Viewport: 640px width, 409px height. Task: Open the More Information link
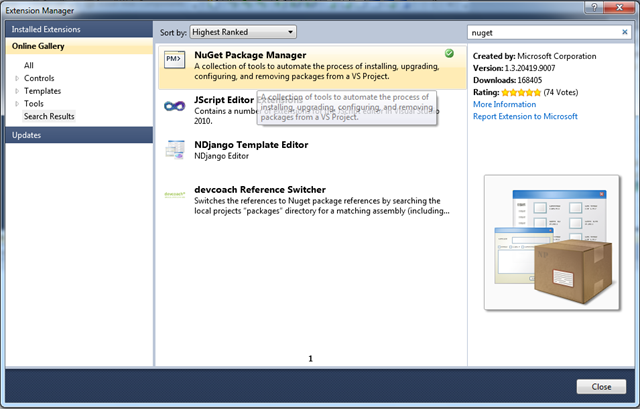click(x=505, y=104)
